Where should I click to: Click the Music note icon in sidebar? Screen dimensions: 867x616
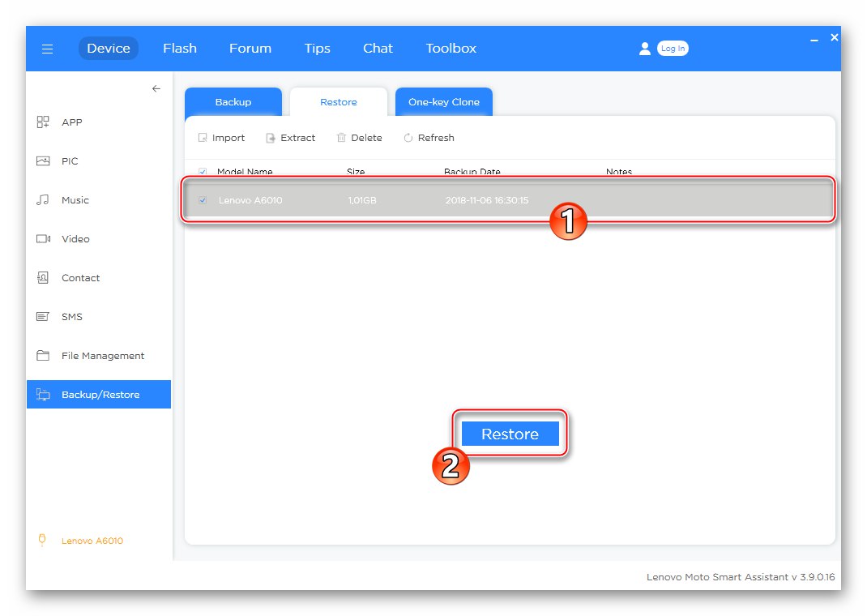pyautogui.click(x=43, y=199)
